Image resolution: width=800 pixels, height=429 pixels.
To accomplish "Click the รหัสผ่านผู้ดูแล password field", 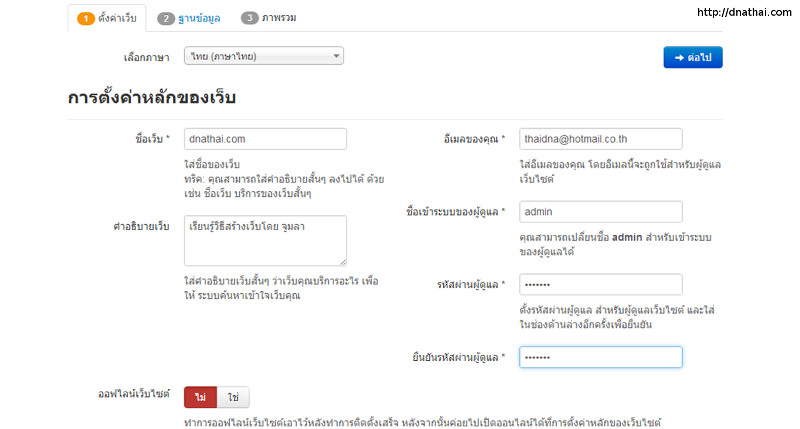I will [600, 285].
